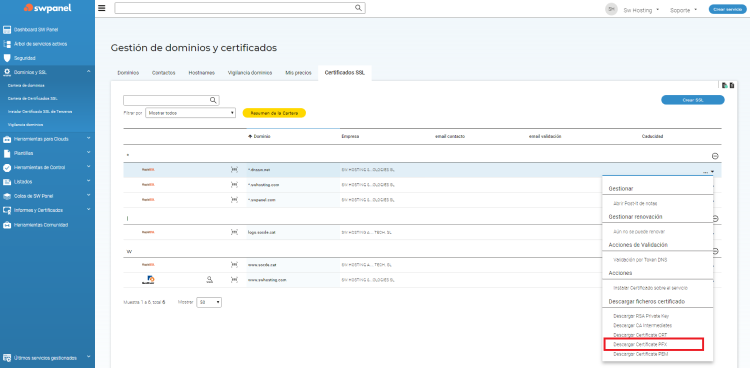Open the Filtrar por 'Mostrar todos' dropdown
Screen dimensions: 750x368
[190, 113]
